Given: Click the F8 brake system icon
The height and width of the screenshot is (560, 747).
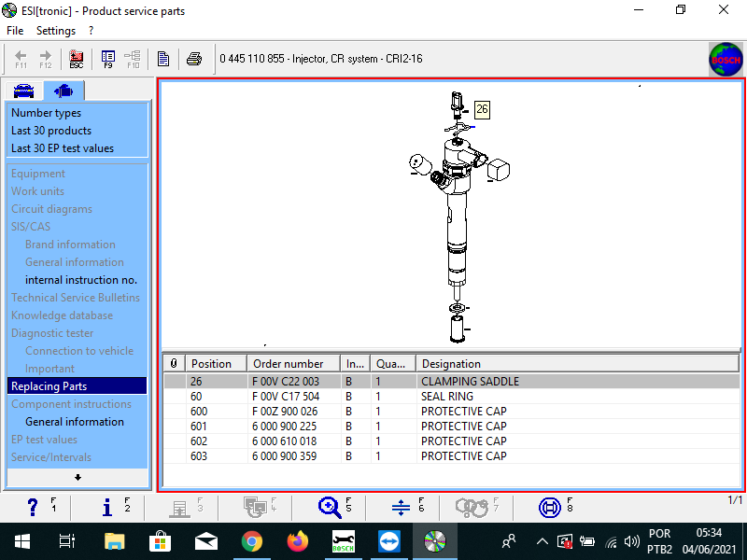Looking at the screenshot, I should coord(551,507).
